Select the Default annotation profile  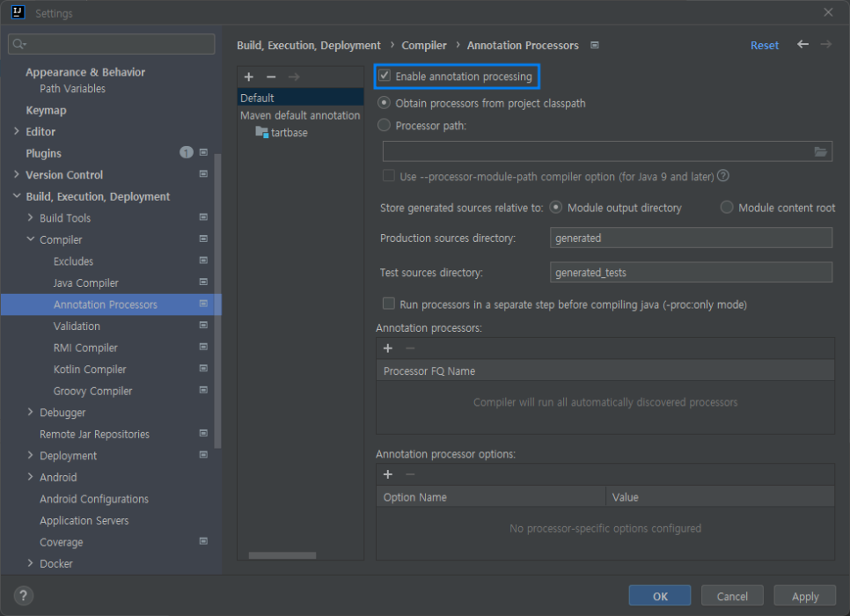tap(300, 98)
